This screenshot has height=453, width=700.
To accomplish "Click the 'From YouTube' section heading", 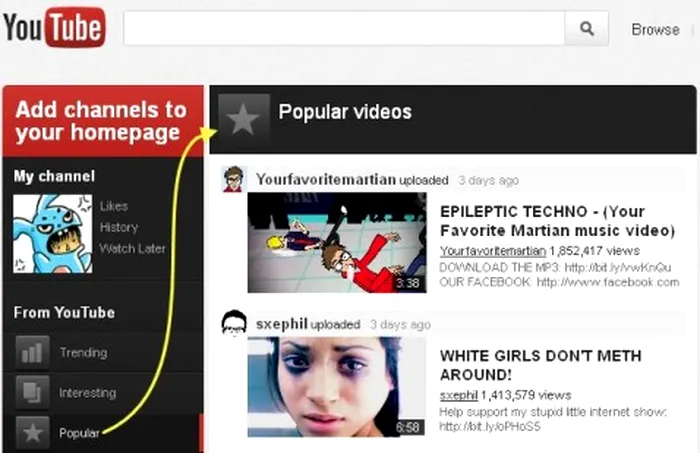I will (64, 312).
